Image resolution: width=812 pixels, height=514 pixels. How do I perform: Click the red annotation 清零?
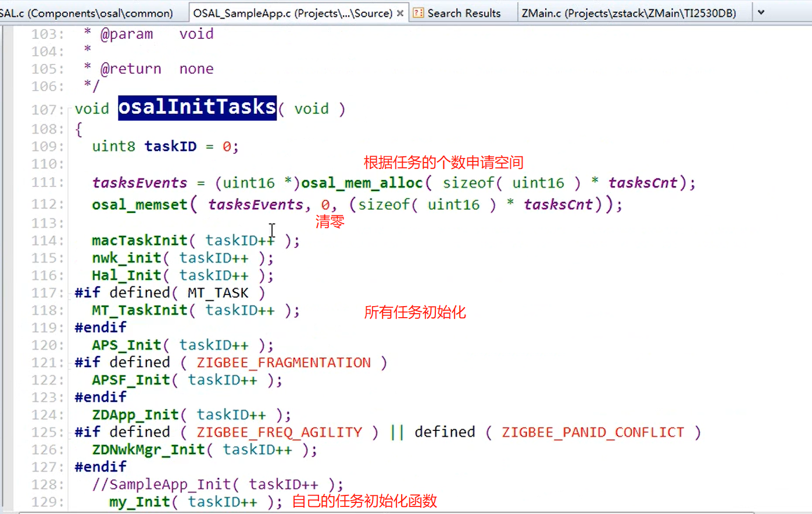(x=330, y=221)
